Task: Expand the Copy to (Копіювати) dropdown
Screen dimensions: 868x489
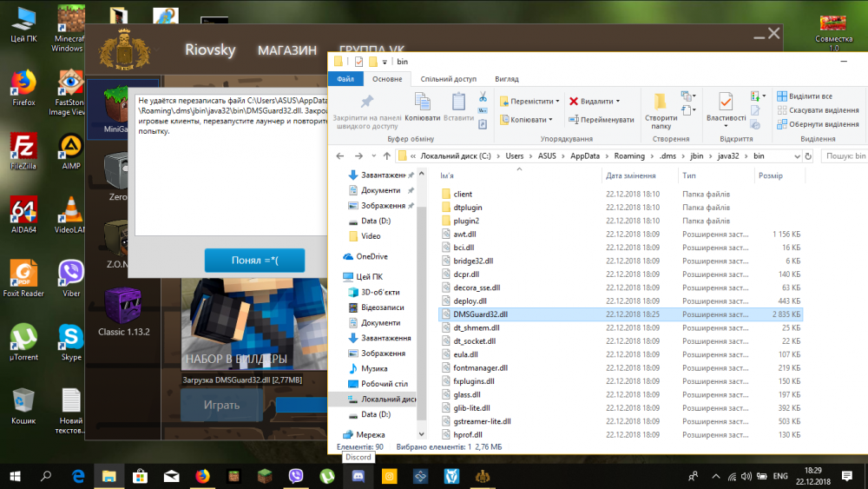Action: [x=550, y=120]
